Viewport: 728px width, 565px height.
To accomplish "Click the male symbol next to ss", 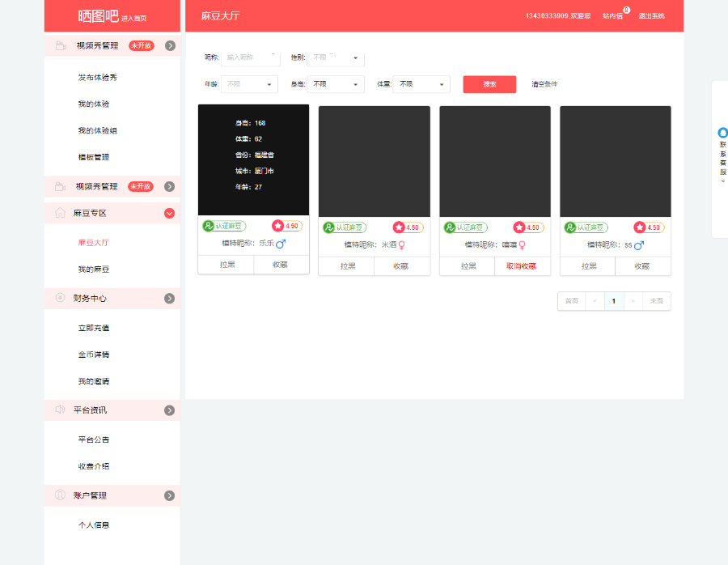I will 639,245.
